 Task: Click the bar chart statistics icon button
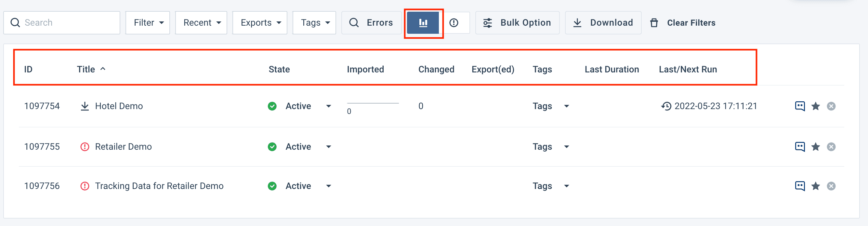coord(423,23)
